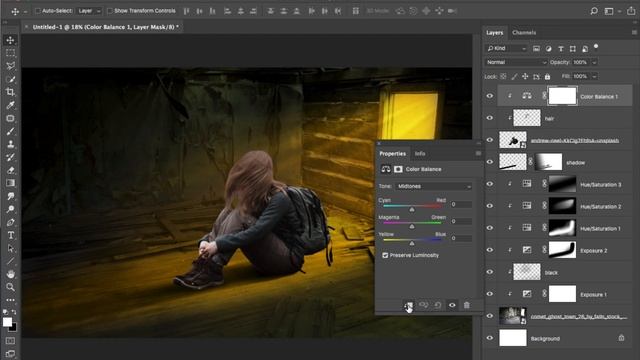Click view previous state icon in Properties

(x=423, y=305)
